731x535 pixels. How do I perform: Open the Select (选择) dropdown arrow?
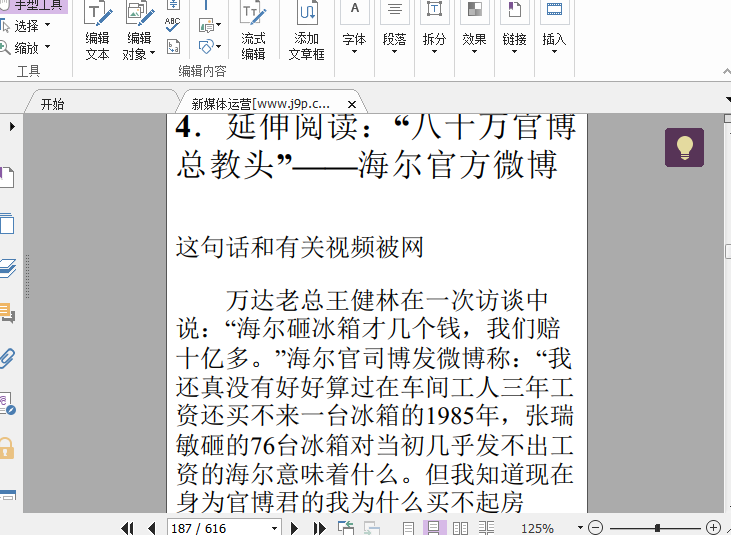pyautogui.click(x=47, y=25)
